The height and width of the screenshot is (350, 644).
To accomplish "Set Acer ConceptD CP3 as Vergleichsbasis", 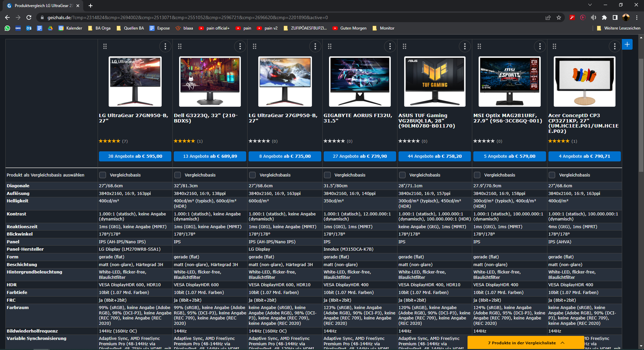I will [552, 175].
